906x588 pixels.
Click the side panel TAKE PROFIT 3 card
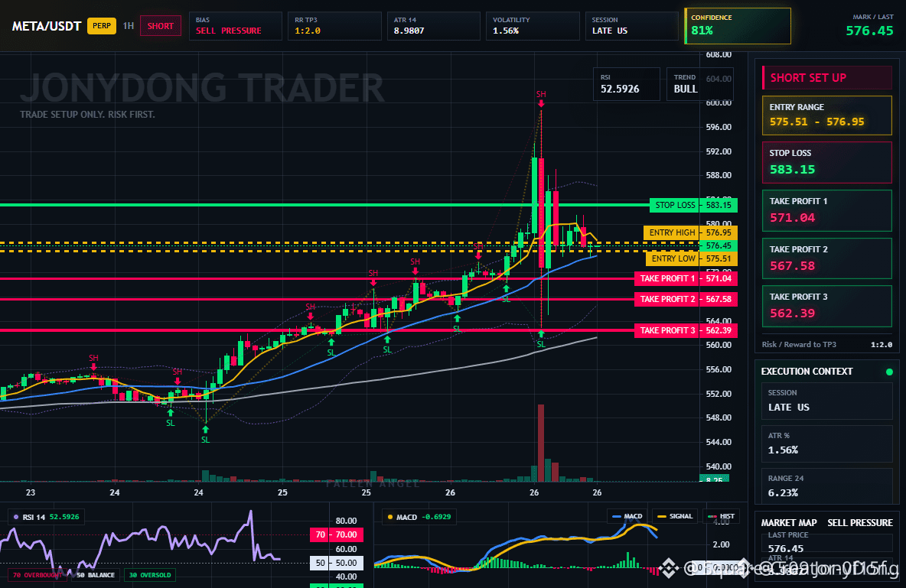pyautogui.click(x=827, y=306)
